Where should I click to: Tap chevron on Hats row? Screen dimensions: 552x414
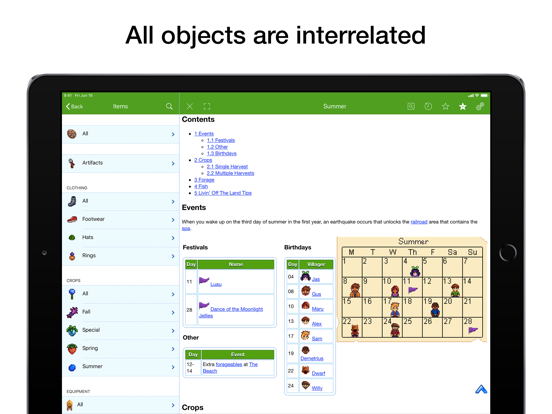173,238
